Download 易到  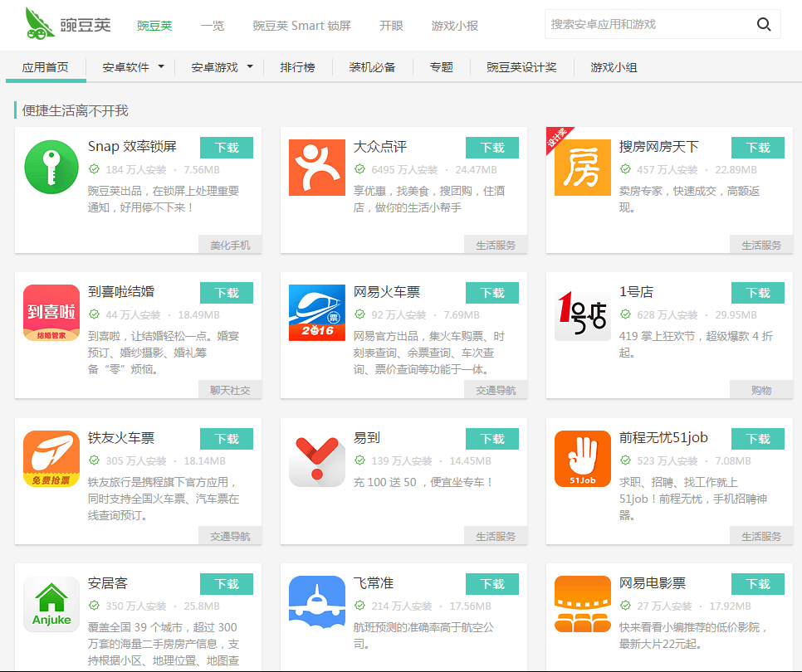492,439
